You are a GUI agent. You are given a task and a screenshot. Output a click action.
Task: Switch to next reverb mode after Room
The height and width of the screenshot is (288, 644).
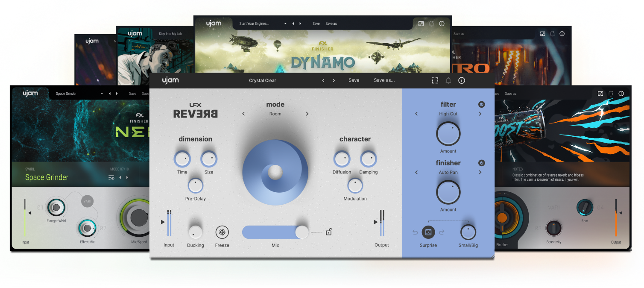tap(307, 114)
